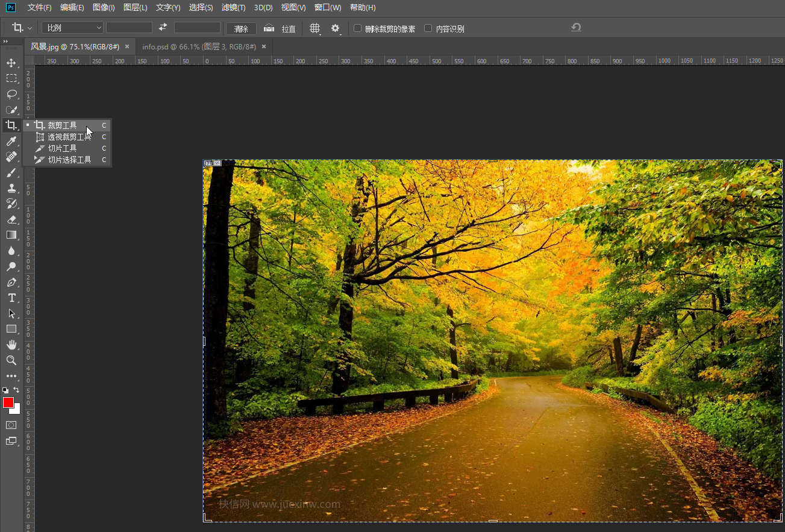Choose the Zoom magnifier tool
Viewport: 785px width, 532px height.
tap(11, 360)
